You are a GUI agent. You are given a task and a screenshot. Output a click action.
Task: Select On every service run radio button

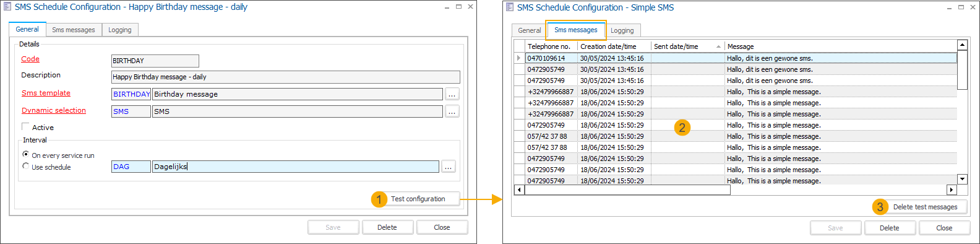tap(26, 154)
